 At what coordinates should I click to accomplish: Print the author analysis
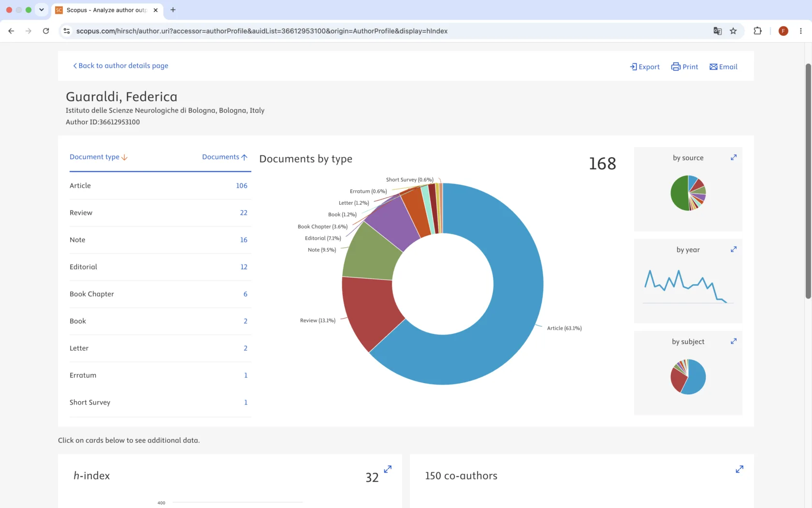click(685, 67)
